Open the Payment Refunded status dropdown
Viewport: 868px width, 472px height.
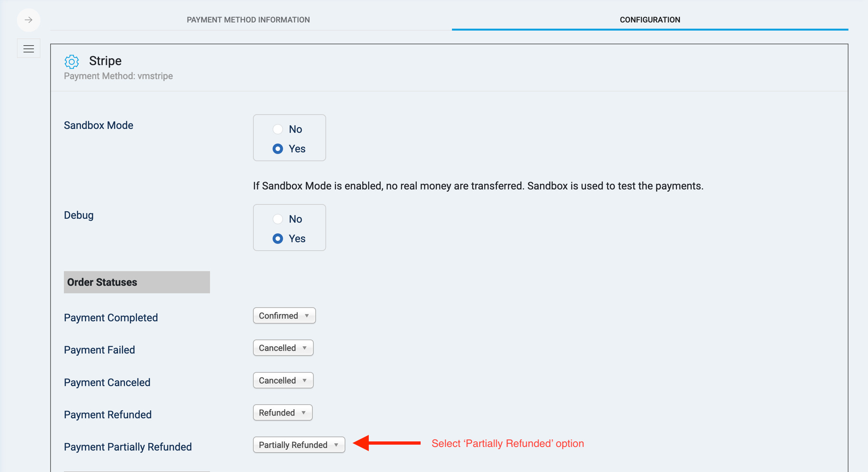tap(283, 413)
